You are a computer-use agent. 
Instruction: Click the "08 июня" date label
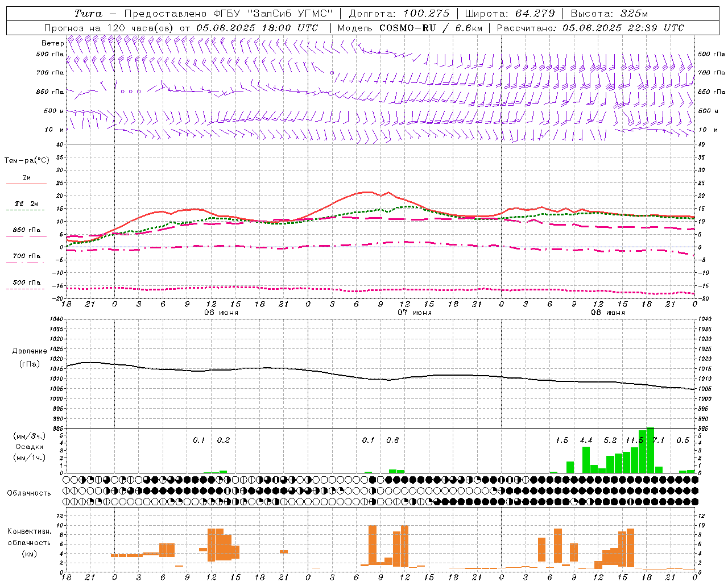point(608,313)
